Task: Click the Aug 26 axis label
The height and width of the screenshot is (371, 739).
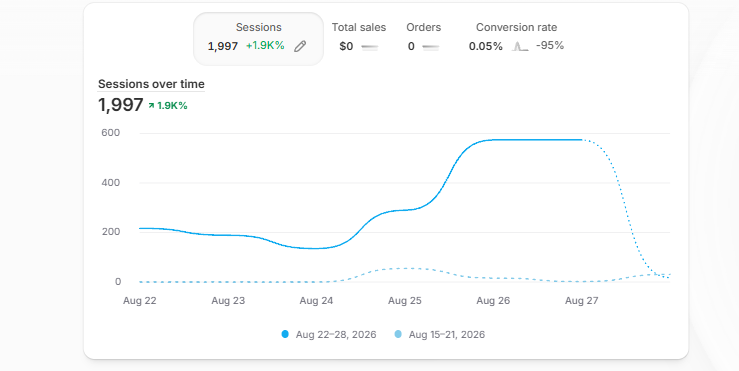Action: [x=493, y=301]
